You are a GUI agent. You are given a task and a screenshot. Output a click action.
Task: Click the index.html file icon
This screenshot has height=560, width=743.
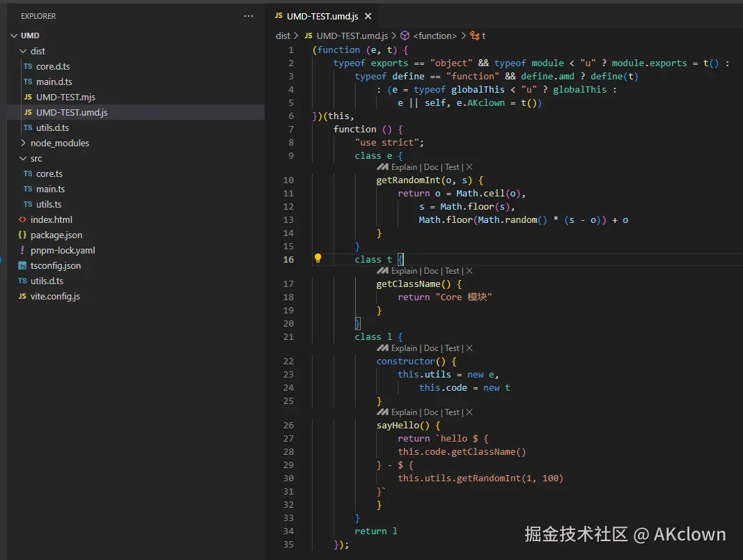pos(23,219)
